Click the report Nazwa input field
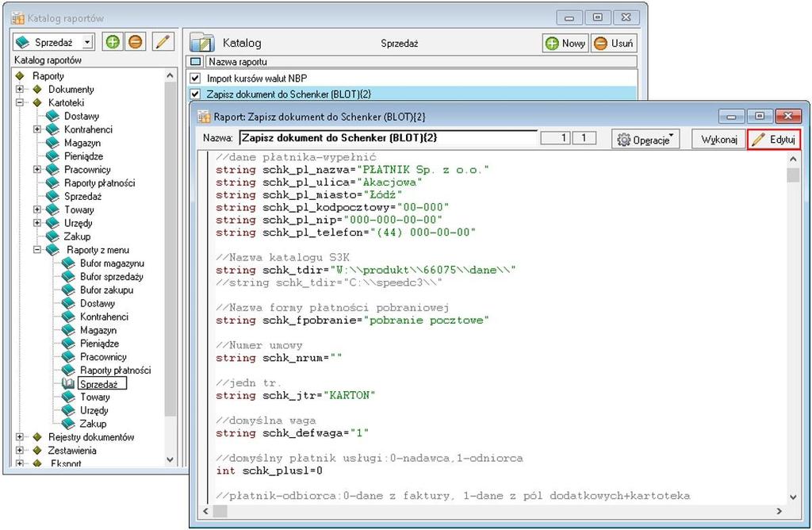The width and height of the screenshot is (812, 530). 388,138
